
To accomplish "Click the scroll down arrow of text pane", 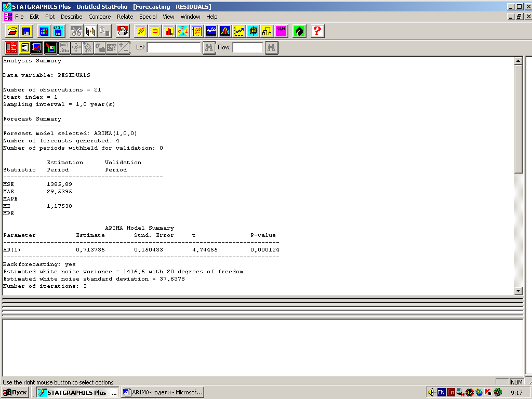I will [517, 291].
